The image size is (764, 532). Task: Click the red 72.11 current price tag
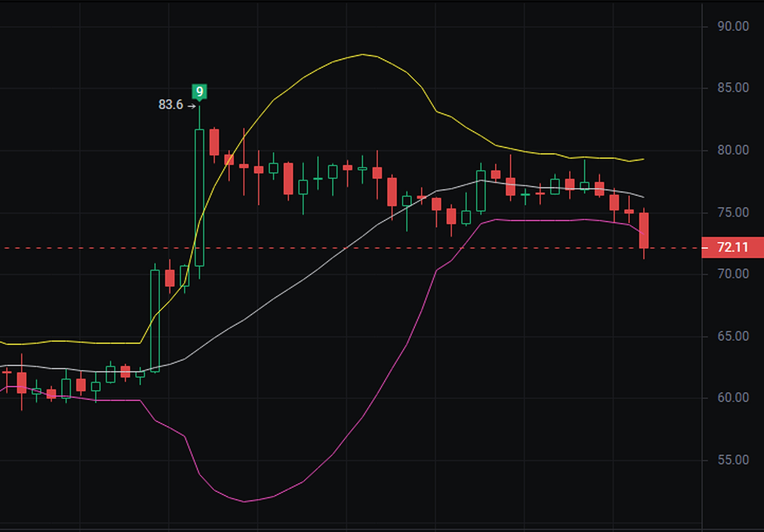(x=732, y=248)
